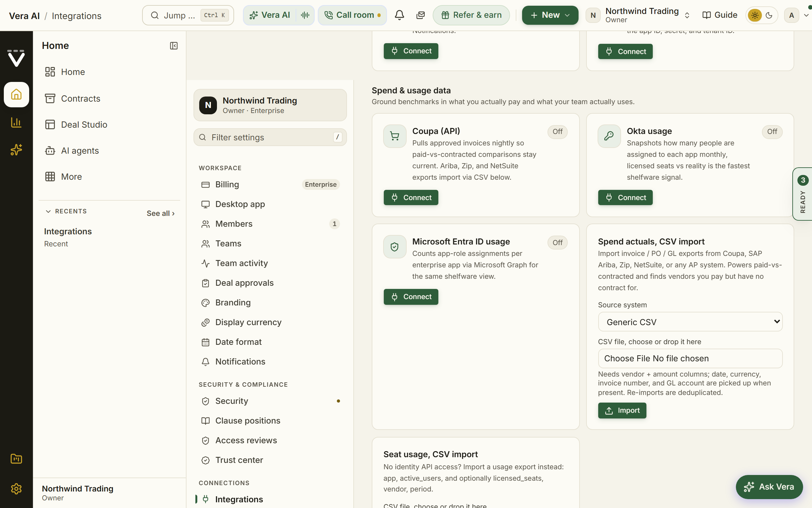Go to Home in the sidebar
812x508 pixels.
tap(109, 72)
